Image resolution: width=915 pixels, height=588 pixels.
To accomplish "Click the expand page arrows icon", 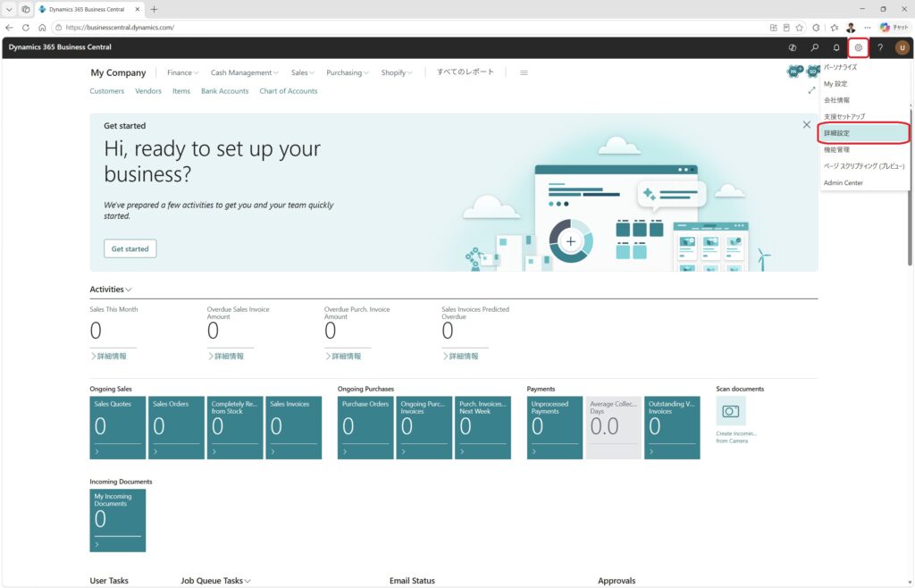I will coord(811,90).
